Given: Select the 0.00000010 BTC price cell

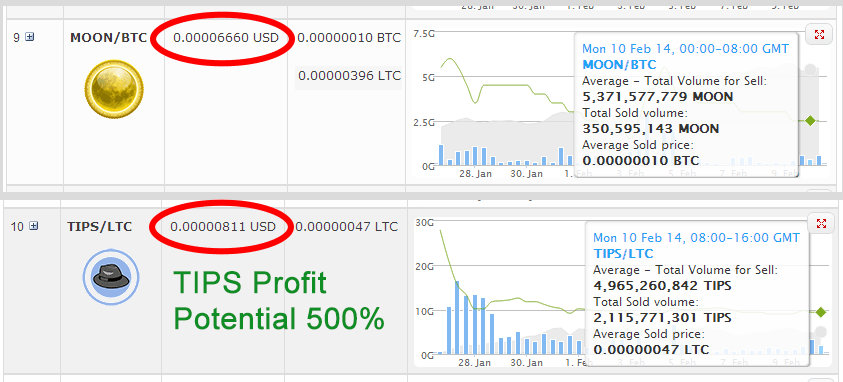Looking at the screenshot, I should pyautogui.click(x=349, y=38).
